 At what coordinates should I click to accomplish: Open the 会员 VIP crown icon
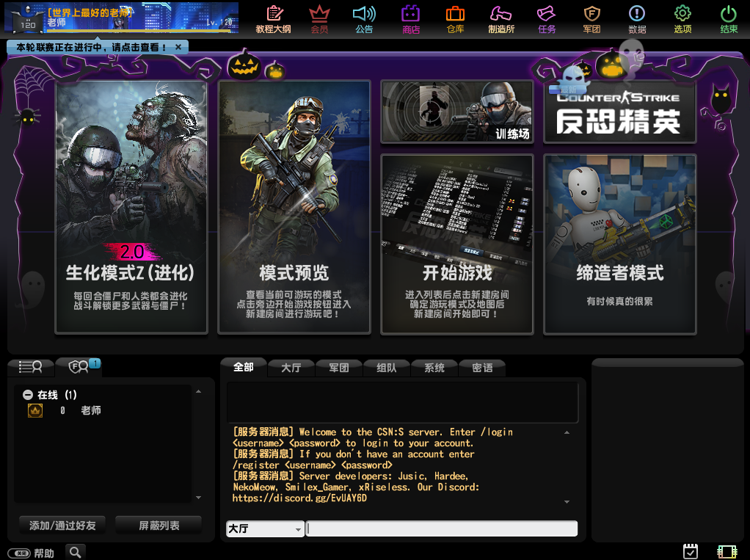[x=319, y=19]
